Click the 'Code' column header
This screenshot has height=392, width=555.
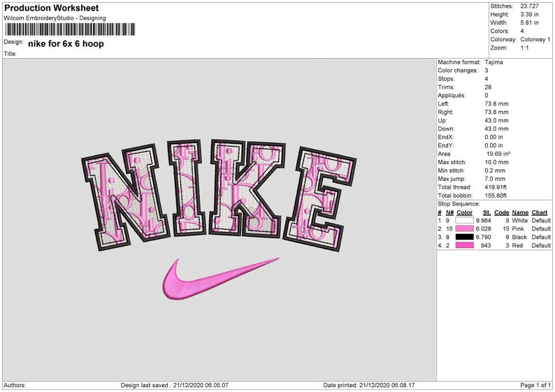click(x=502, y=212)
